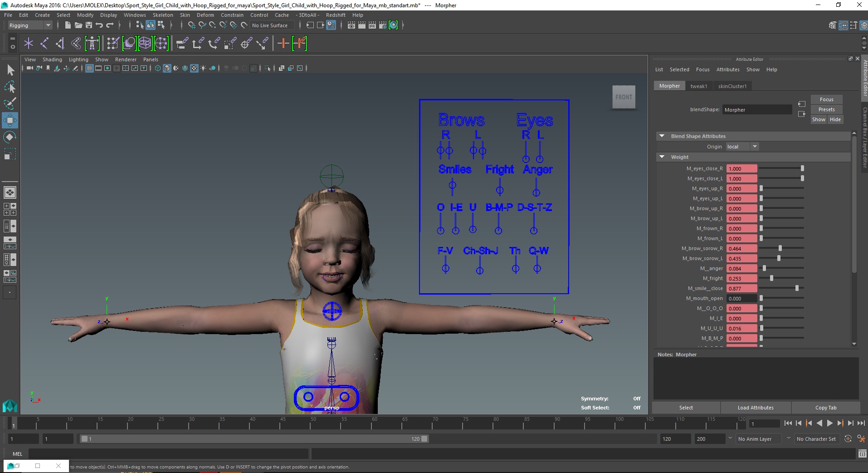Activate the Scale tool in toolbox
This screenshot has height=473, width=868.
(x=10, y=153)
